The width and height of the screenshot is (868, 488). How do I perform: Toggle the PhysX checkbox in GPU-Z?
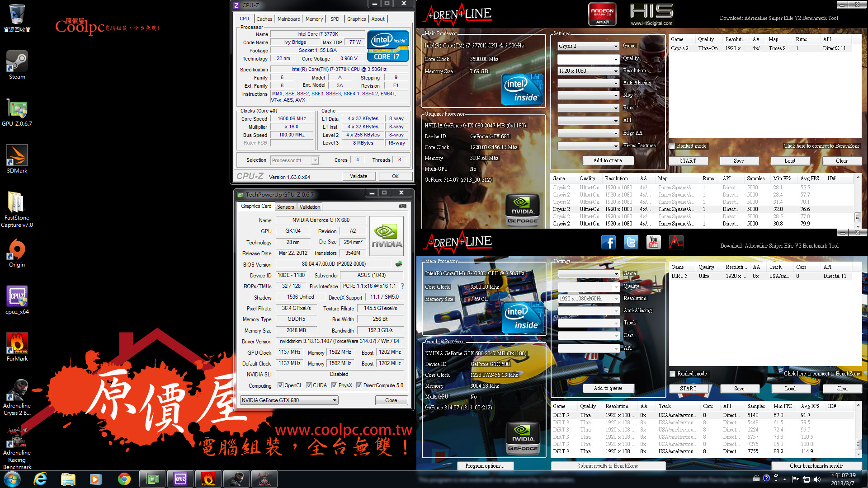click(x=334, y=385)
